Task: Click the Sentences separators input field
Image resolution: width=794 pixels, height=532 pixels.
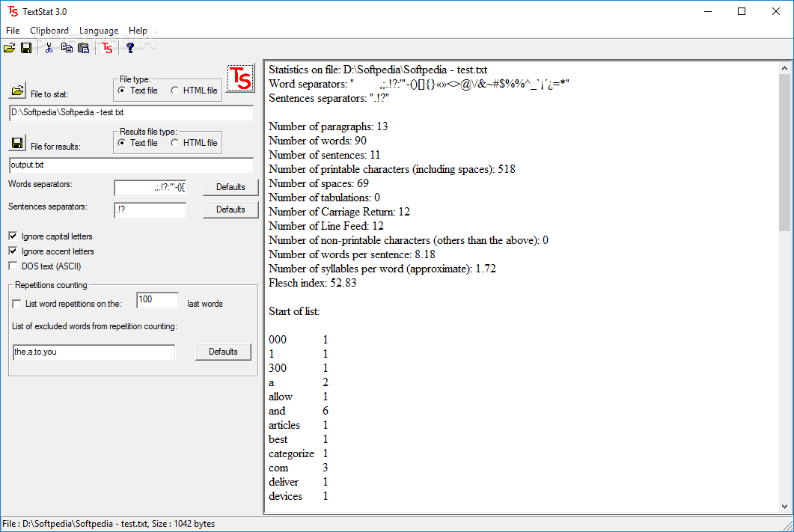Action: click(x=150, y=210)
